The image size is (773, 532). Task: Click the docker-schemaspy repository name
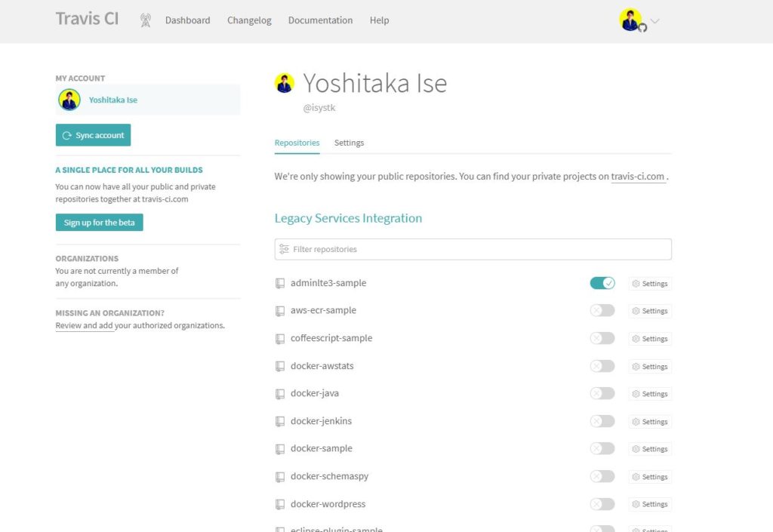329,476
